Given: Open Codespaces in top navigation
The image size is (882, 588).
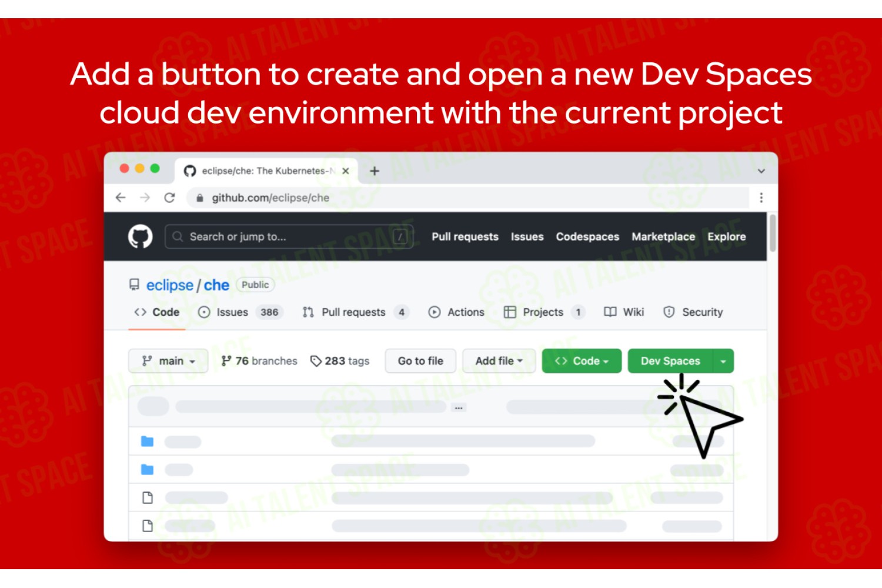Looking at the screenshot, I should (x=587, y=236).
